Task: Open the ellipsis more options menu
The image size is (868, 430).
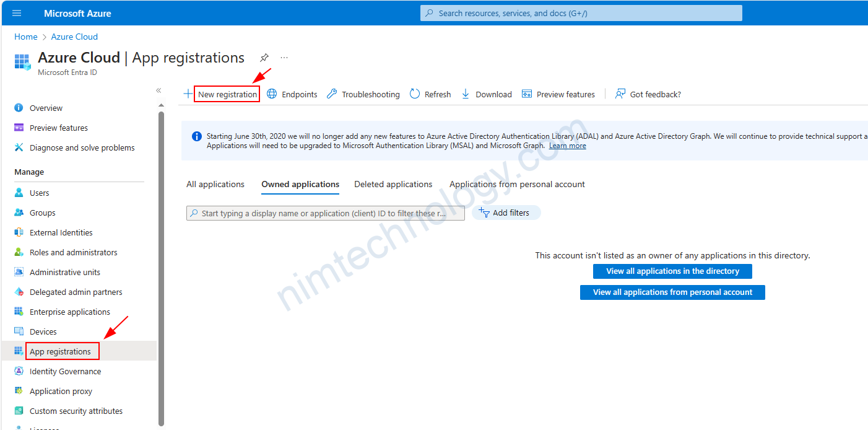Action: tap(284, 58)
